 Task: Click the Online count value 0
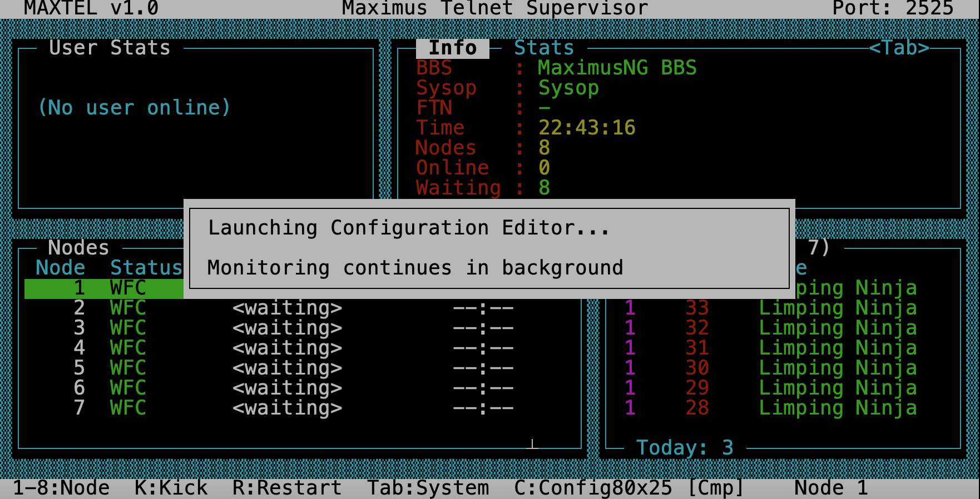click(x=545, y=168)
